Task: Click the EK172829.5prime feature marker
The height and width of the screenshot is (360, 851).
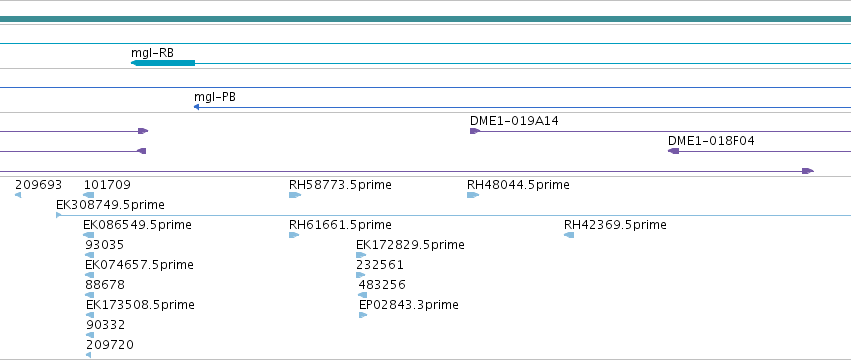Action: click(361, 255)
